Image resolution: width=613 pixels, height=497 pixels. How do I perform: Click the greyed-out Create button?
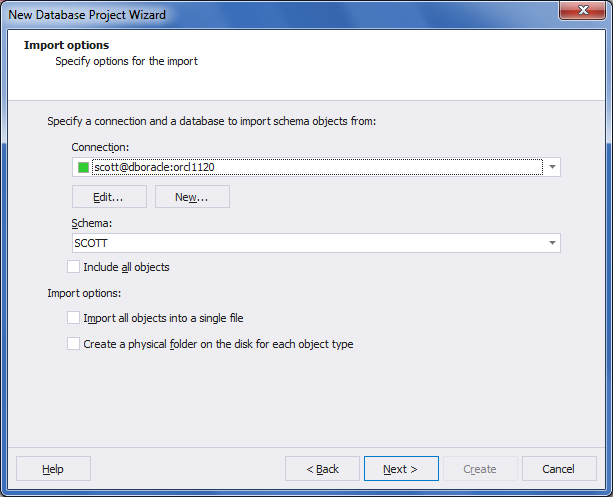[x=480, y=469]
